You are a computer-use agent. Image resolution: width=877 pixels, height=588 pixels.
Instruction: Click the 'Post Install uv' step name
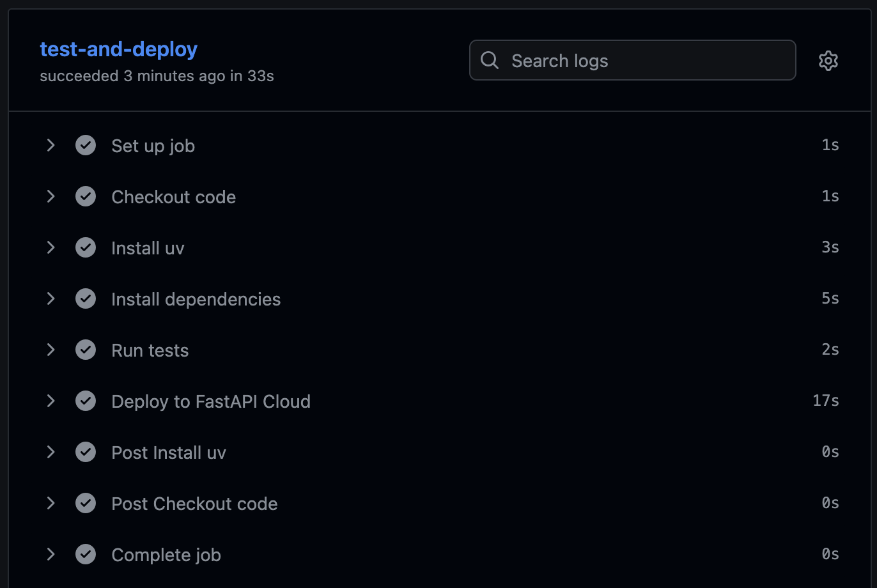[x=169, y=453]
